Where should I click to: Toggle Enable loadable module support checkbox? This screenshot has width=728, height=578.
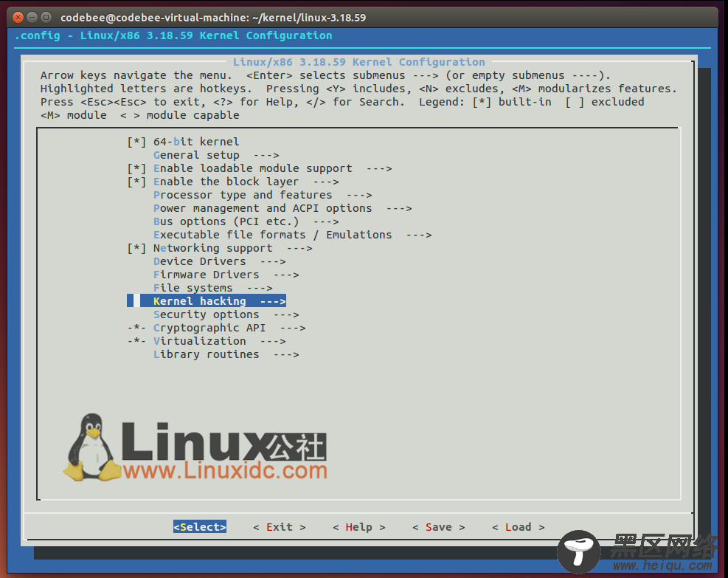click(136, 168)
